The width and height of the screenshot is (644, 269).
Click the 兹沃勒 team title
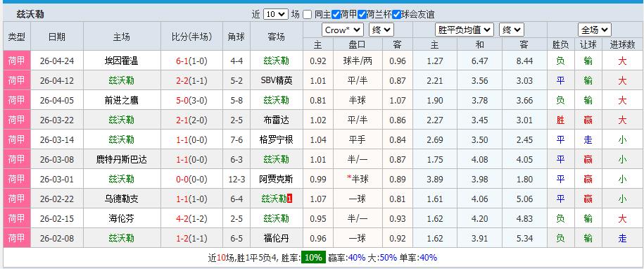click(x=30, y=14)
